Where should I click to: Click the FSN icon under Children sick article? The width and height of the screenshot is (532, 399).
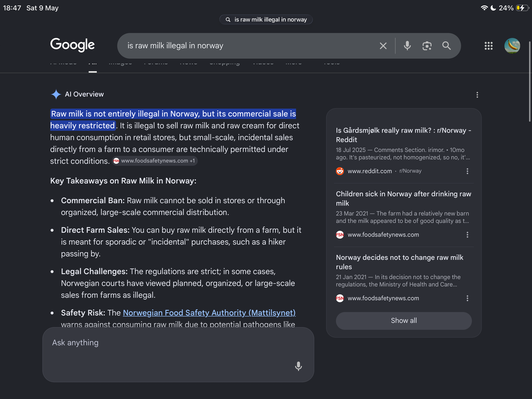pos(340,235)
